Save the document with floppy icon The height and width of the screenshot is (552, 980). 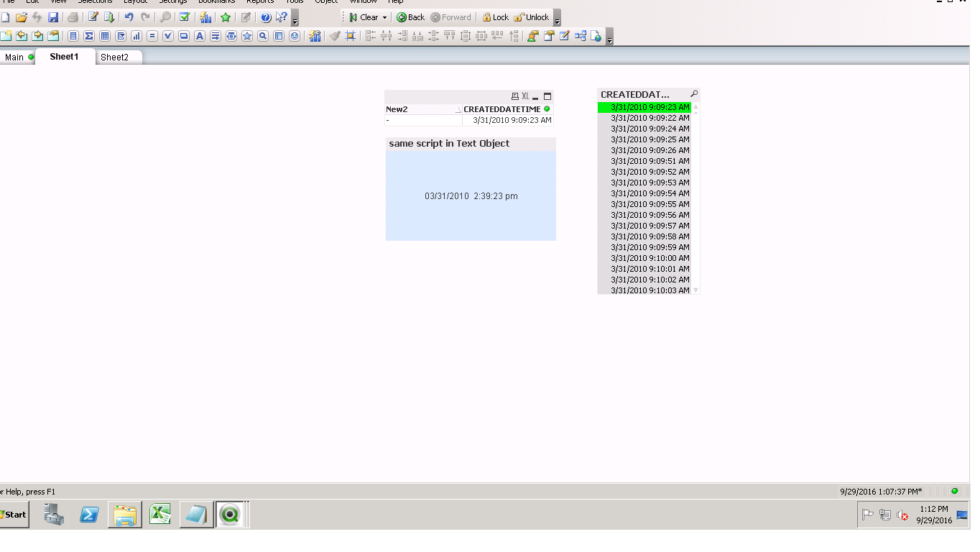[x=53, y=17]
